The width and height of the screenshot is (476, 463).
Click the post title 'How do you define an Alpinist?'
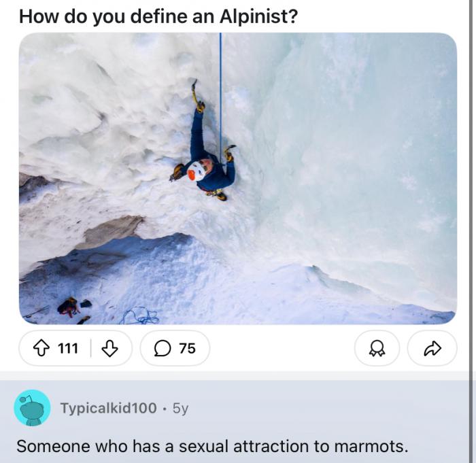click(158, 16)
